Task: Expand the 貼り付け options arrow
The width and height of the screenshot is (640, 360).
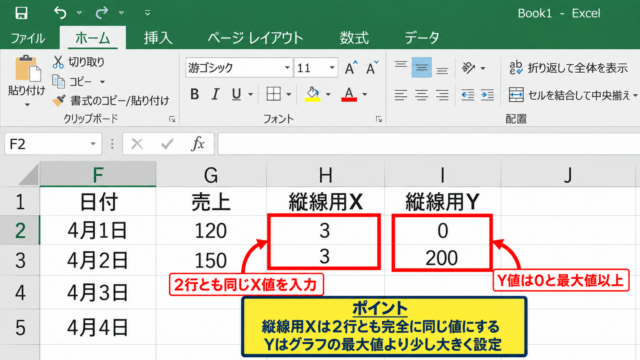Action: tap(27, 105)
